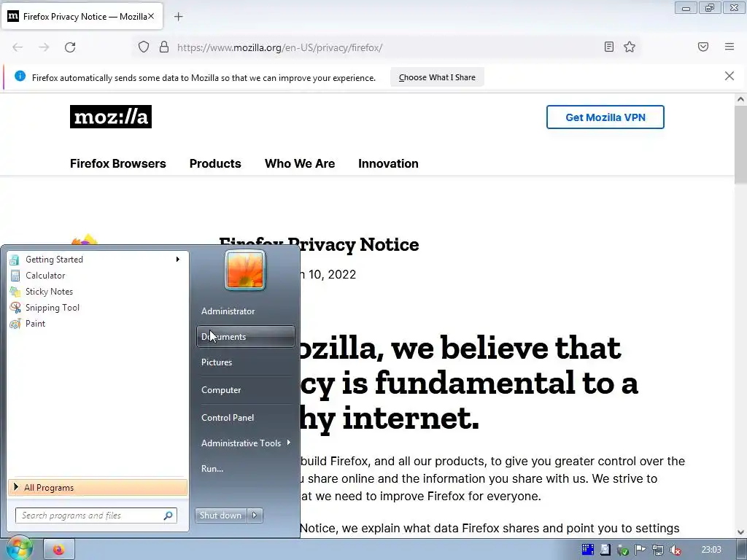The image size is (747, 560).
Task: Click the network tray icon
Action: [x=658, y=550]
